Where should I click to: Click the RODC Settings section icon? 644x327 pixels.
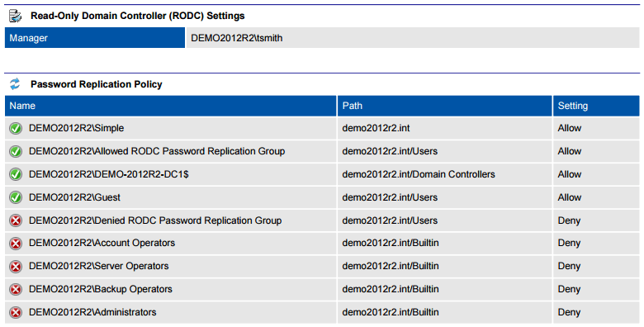tap(15, 16)
